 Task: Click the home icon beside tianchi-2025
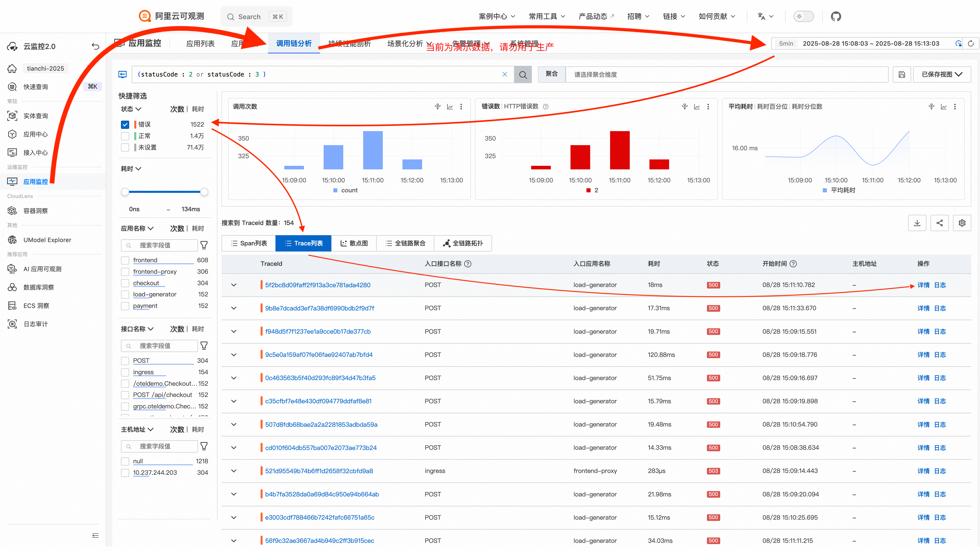click(x=12, y=68)
